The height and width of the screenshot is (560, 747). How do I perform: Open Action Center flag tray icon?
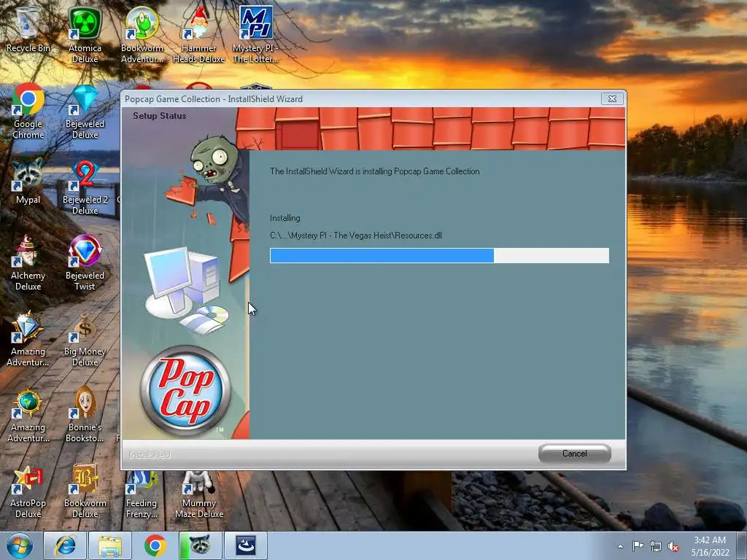pos(638,546)
